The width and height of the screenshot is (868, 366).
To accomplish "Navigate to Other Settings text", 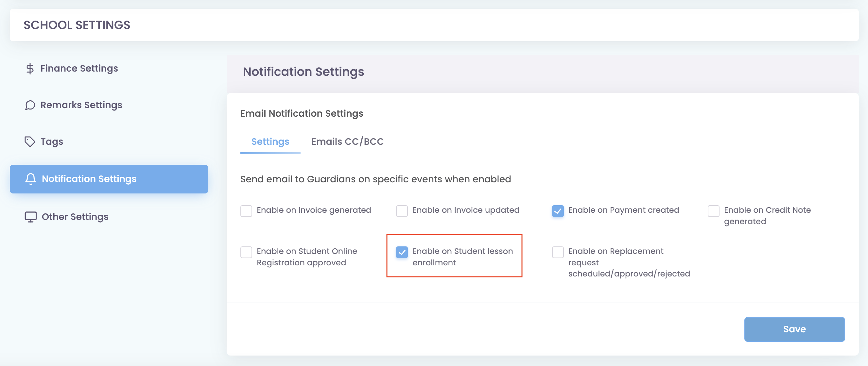I will click(x=75, y=217).
